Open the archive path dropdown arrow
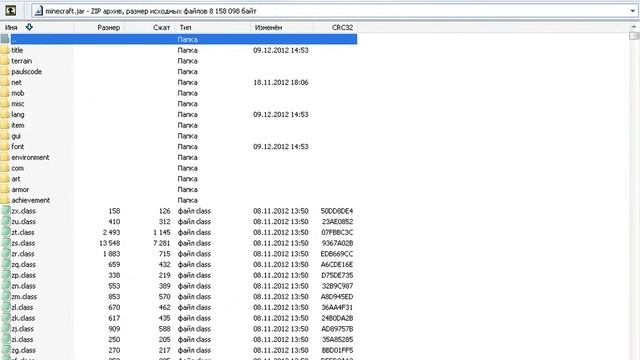This screenshot has height=360, width=640. tap(633, 11)
